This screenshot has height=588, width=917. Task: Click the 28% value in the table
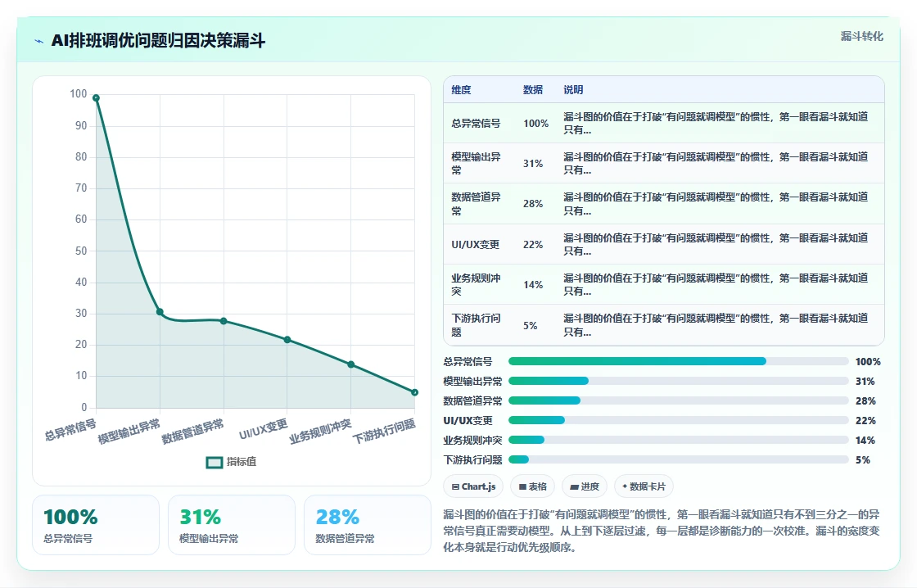533,204
